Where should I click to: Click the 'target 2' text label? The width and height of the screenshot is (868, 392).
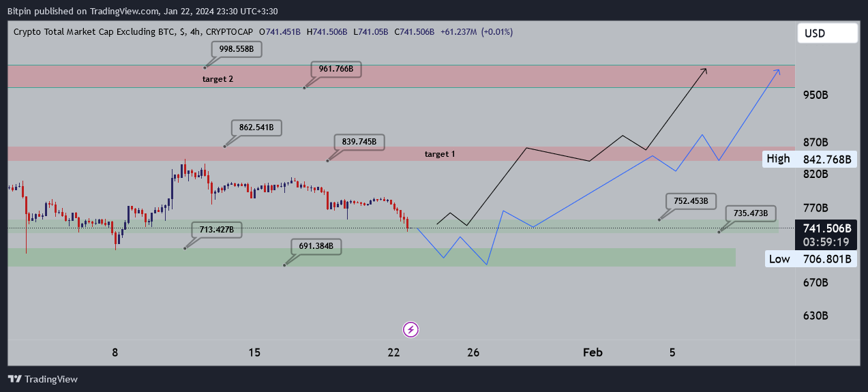(218, 79)
